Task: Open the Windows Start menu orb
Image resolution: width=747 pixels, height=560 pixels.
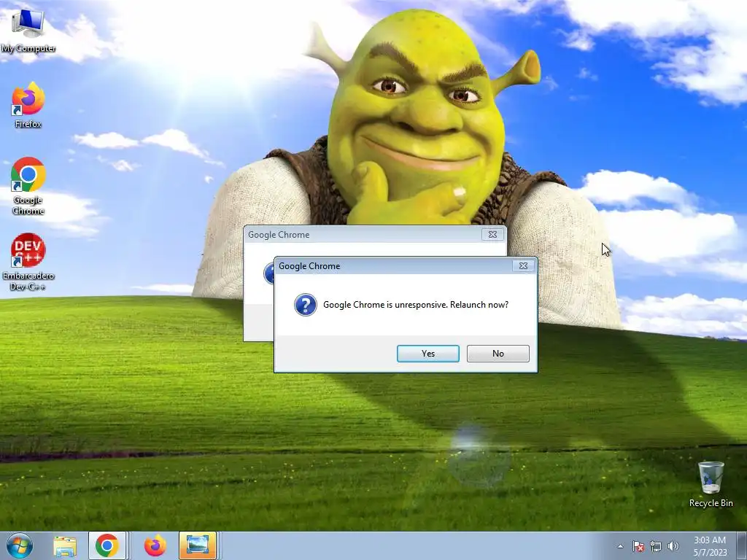Action: (x=20, y=545)
